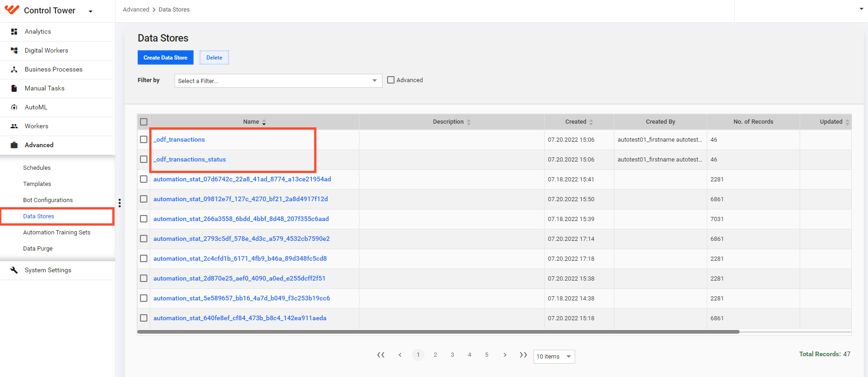This screenshot has width=868, height=377.
Task: Toggle the select-all header checkbox
Action: click(x=144, y=122)
